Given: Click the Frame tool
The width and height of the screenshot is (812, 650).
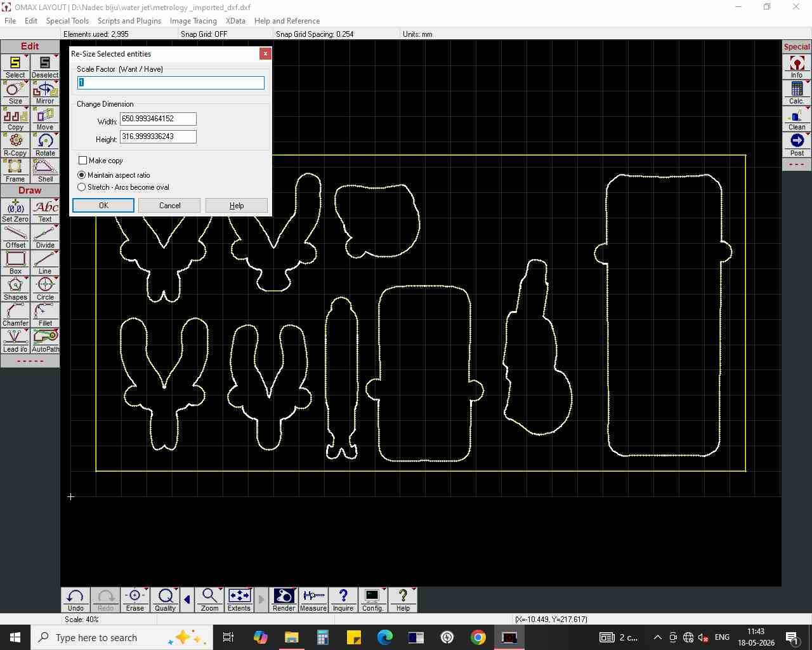Looking at the screenshot, I should click(x=15, y=171).
